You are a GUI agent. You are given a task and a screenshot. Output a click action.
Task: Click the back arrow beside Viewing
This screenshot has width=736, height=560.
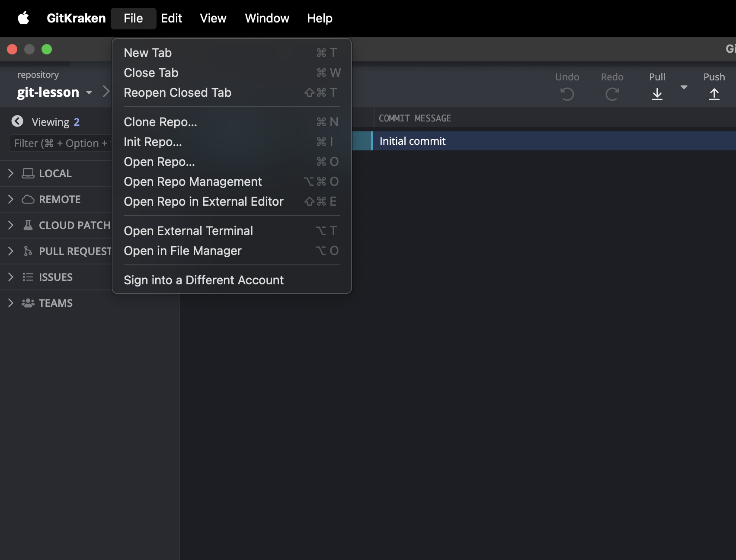(x=17, y=121)
